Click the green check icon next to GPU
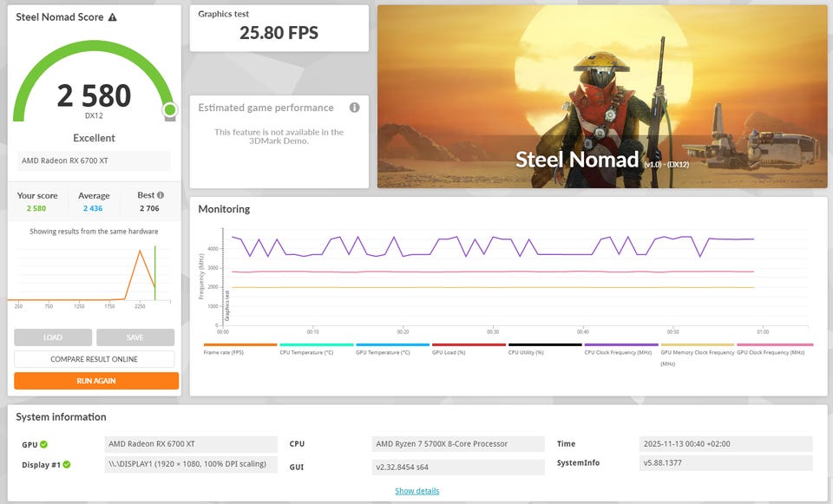Image resolution: width=833 pixels, height=504 pixels. (x=43, y=444)
